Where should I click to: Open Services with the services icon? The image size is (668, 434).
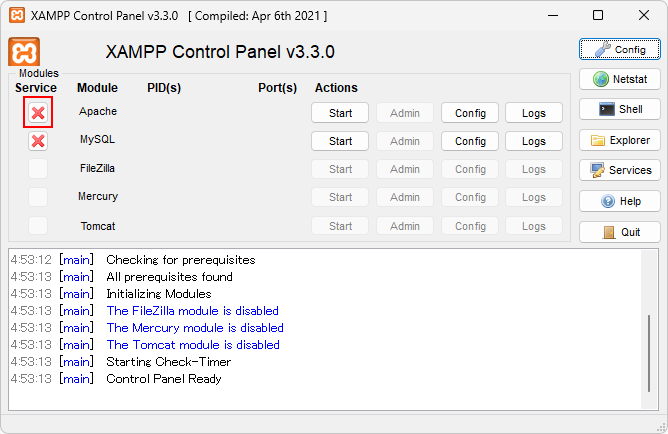click(x=619, y=170)
